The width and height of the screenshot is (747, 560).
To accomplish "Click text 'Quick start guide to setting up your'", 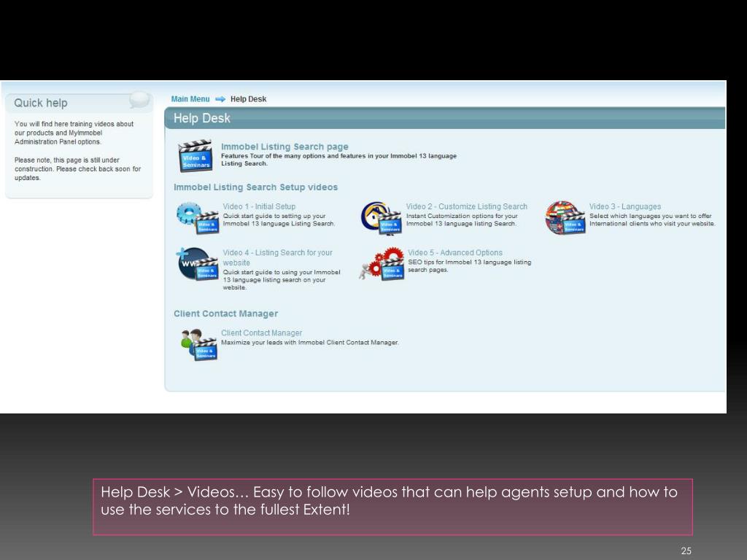I will pos(274,216).
